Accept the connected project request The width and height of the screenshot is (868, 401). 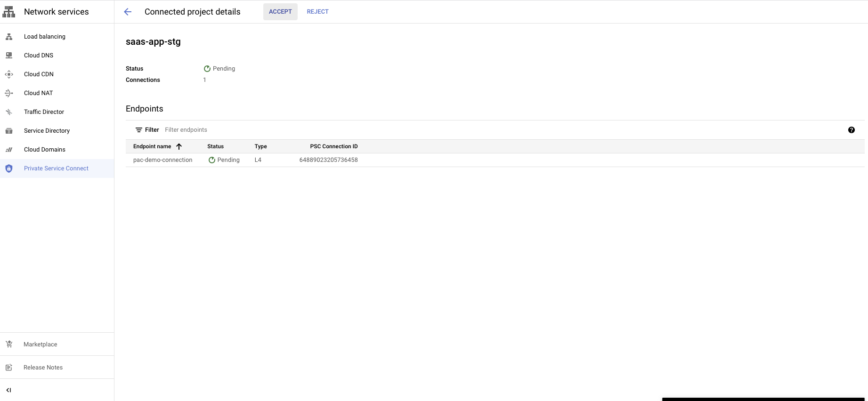coord(280,12)
